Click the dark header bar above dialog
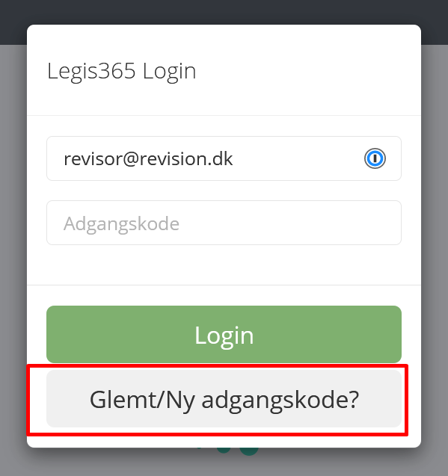The width and height of the screenshot is (448, 476). click(224, 11)
